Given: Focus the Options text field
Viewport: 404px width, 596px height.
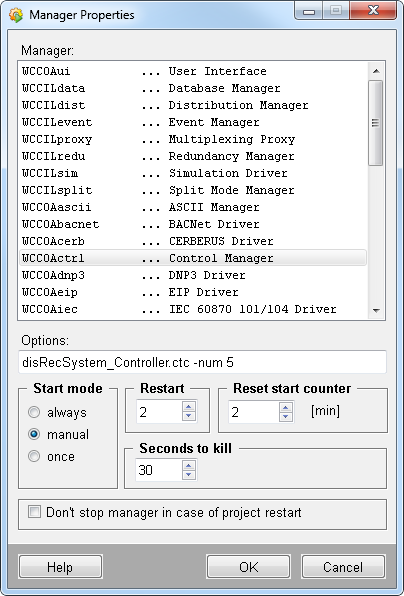Looking at the screenshot, I should click(202, 362).
